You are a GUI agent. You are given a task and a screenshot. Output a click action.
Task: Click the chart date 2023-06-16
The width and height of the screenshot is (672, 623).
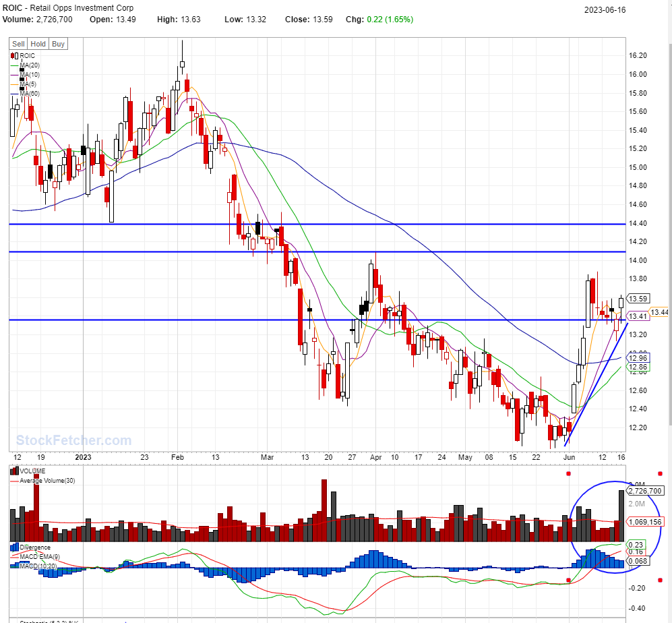point(605,10)
